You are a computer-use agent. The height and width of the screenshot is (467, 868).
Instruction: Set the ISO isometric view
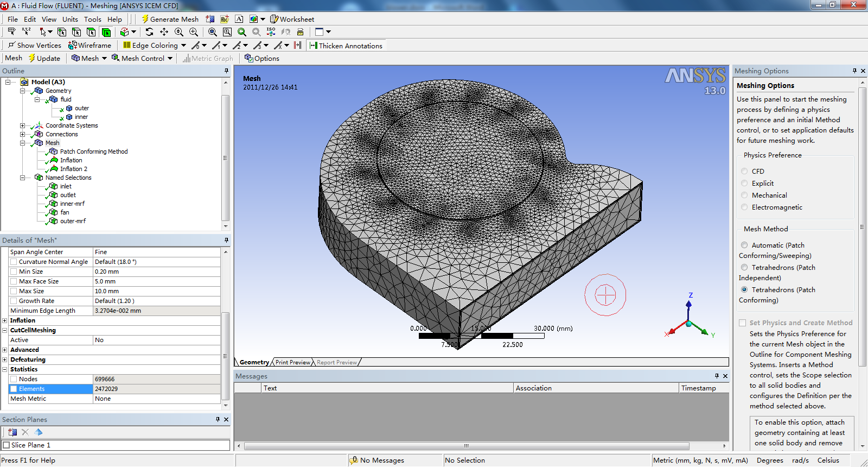[x=271, y=32]
